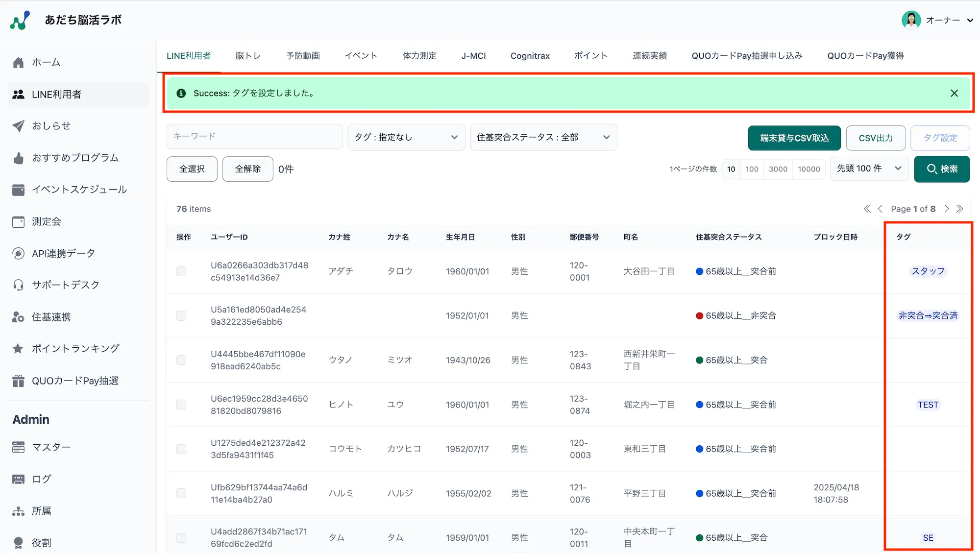Open the 先頭100件 selection dropdown
This screenshot has height=553, width=980.
[x=869, y=168]
